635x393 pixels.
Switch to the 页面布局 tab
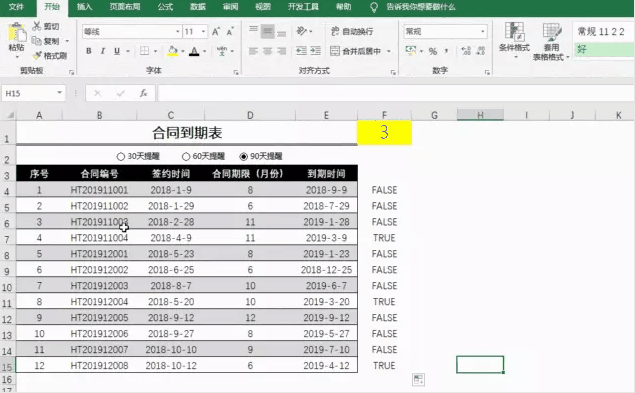point(125,7)
